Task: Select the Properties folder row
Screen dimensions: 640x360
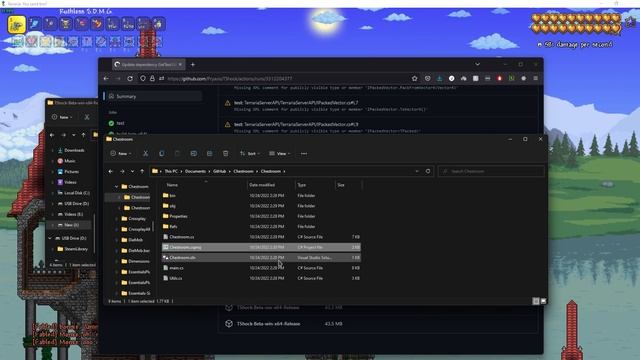Action: coord(261,216)
